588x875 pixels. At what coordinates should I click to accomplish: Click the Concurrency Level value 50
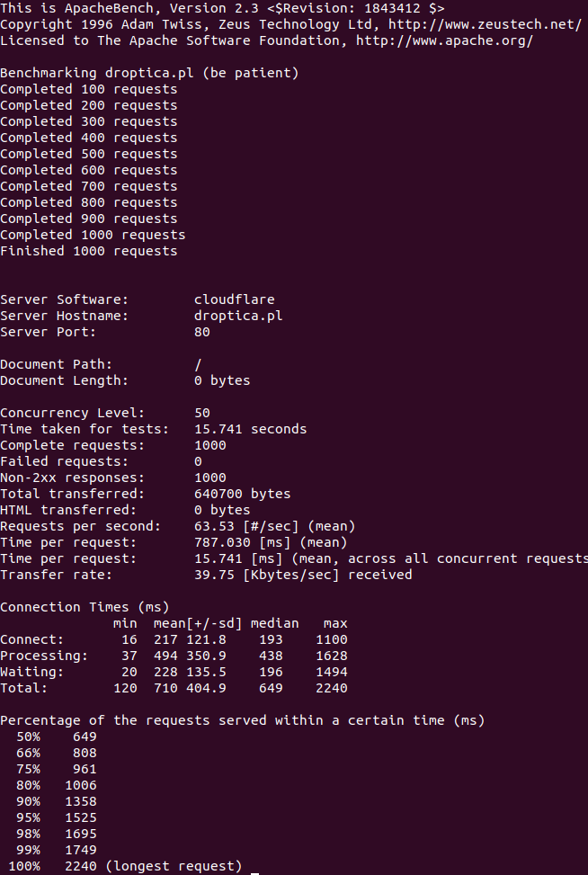(x=201, y=413)
